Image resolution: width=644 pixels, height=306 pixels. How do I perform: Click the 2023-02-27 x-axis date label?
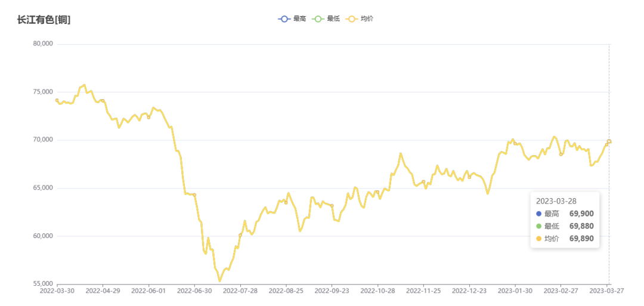(561, 291)
